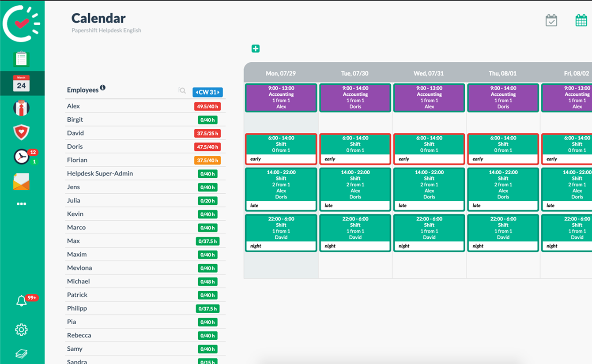
Task: Click Michael's 0/48 h hours badge
Action: (x=207, y=281)
